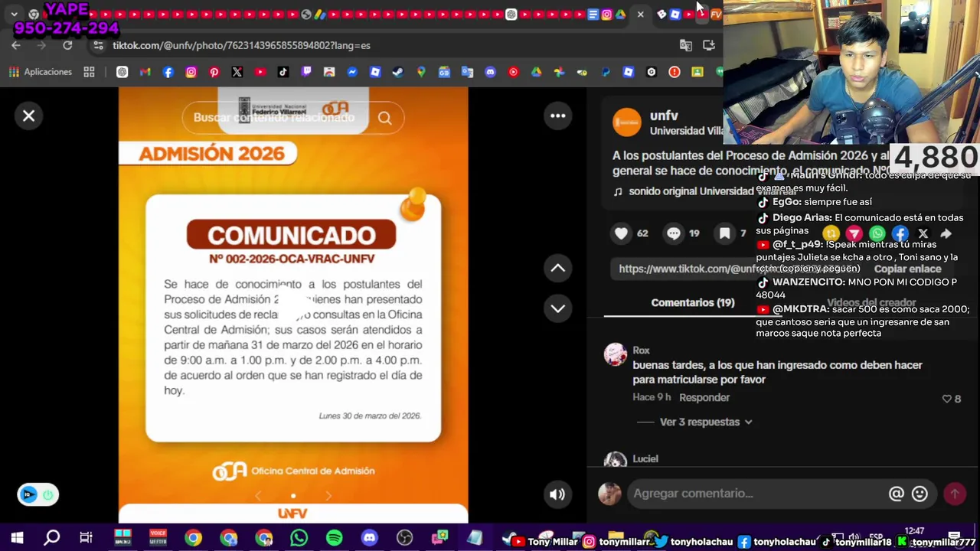
Task: Open tab groups grid icon in bookmarks bar
Action: (89, 72)
